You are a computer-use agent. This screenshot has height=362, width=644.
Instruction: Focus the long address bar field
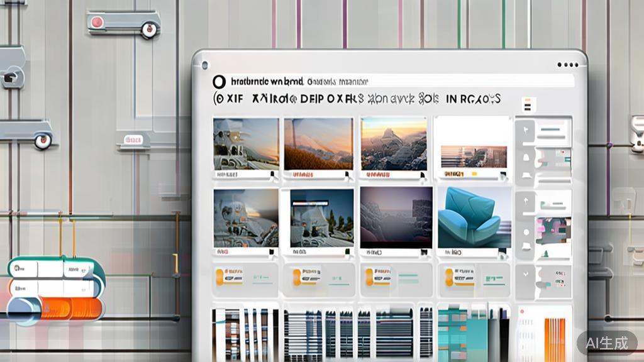[x=401, y=81]
